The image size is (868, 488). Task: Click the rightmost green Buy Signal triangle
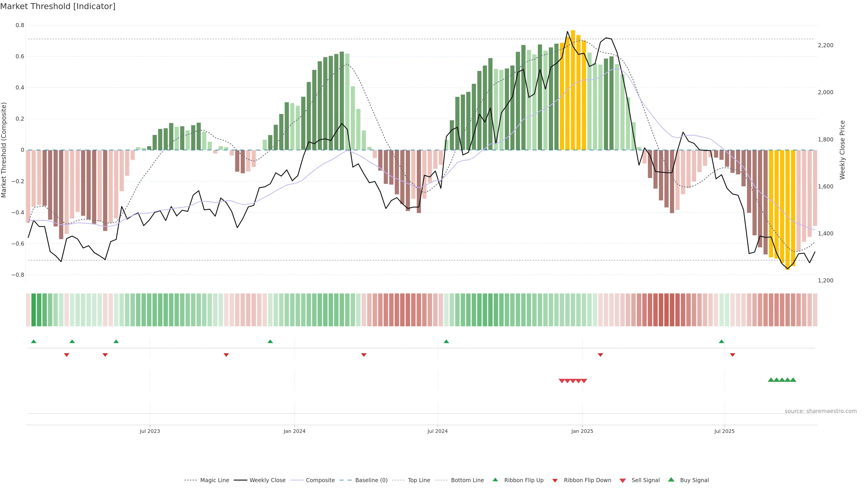click(793, 380)
